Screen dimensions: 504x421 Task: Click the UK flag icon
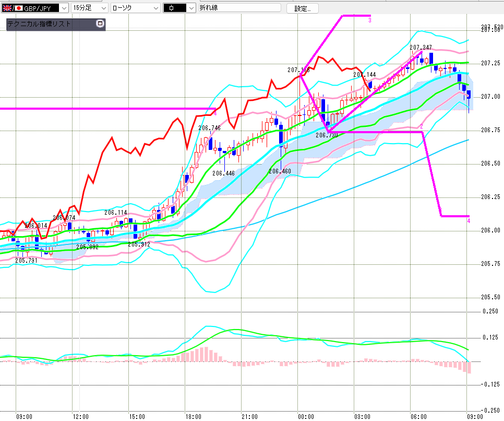pos(6,8)
